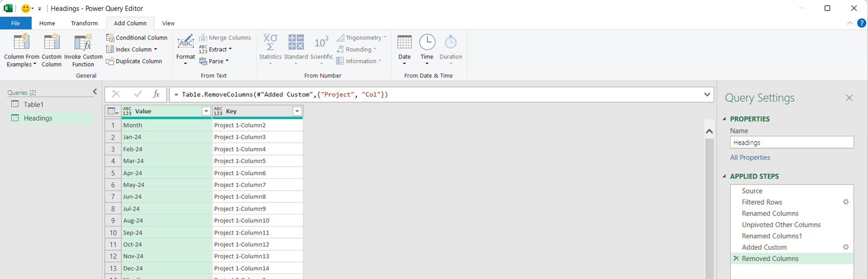Select the Jan-24 cell

(x=167, y=137)
